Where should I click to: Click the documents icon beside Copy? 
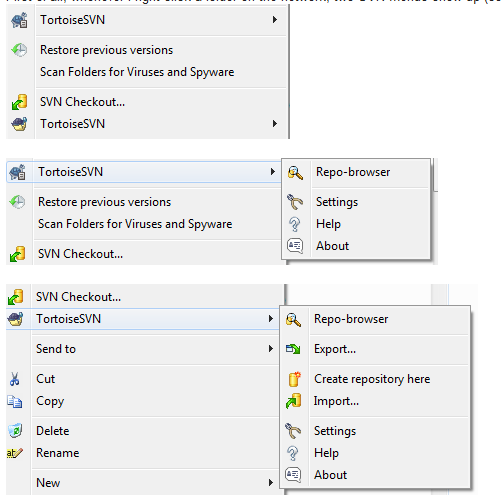tap(15, 401)
